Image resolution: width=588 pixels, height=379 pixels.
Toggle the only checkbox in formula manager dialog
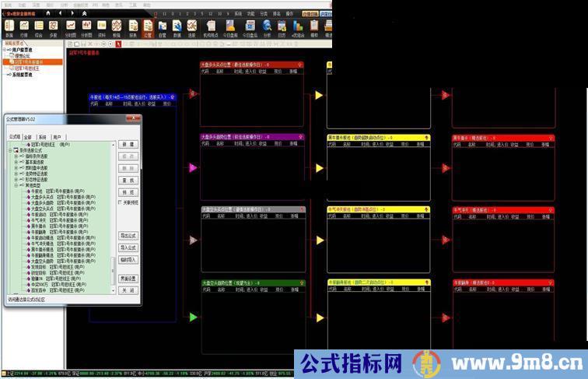120,202
